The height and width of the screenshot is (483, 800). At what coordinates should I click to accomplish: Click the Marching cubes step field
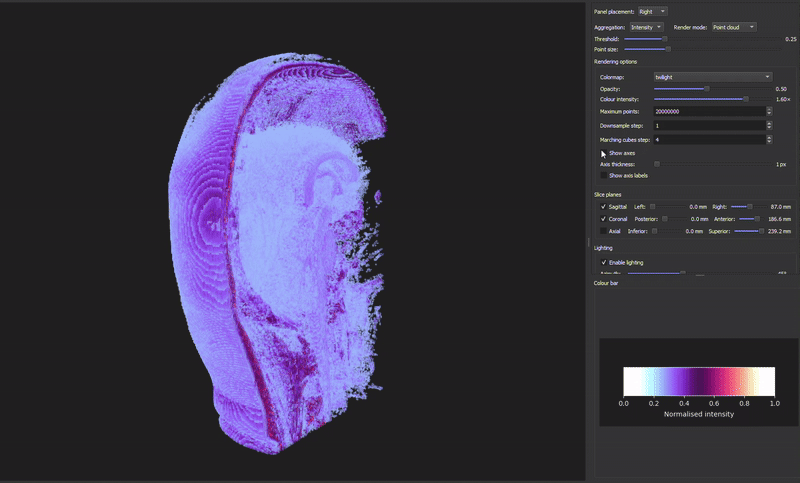(708, 140)
